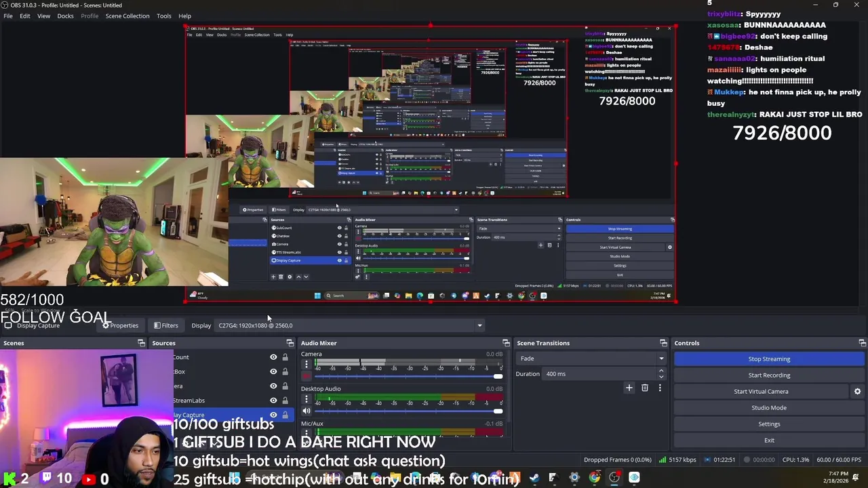868x488 pixels.
Task: Click the Duration 400 ms field
Action: 600,373
